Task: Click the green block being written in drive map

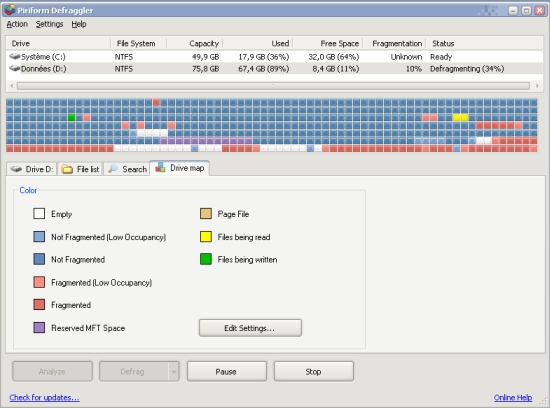Action: 71,118
